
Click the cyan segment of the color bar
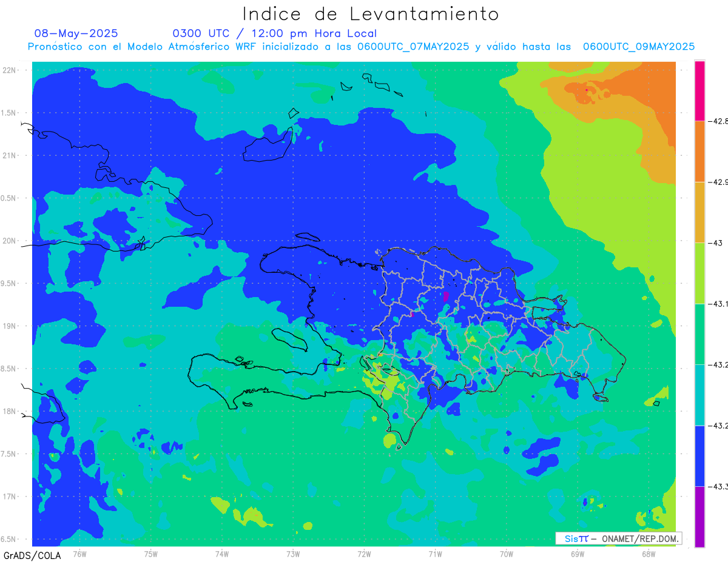click(x=699, y=395)
